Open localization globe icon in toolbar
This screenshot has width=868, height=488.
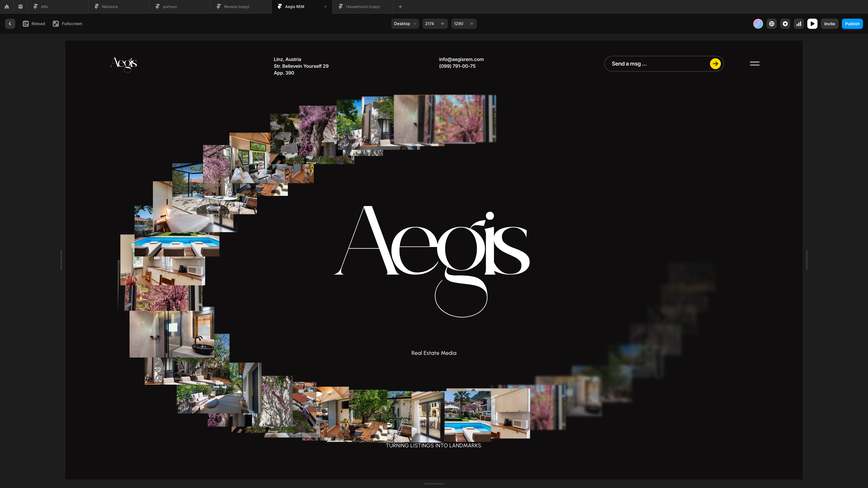point(771,24)
